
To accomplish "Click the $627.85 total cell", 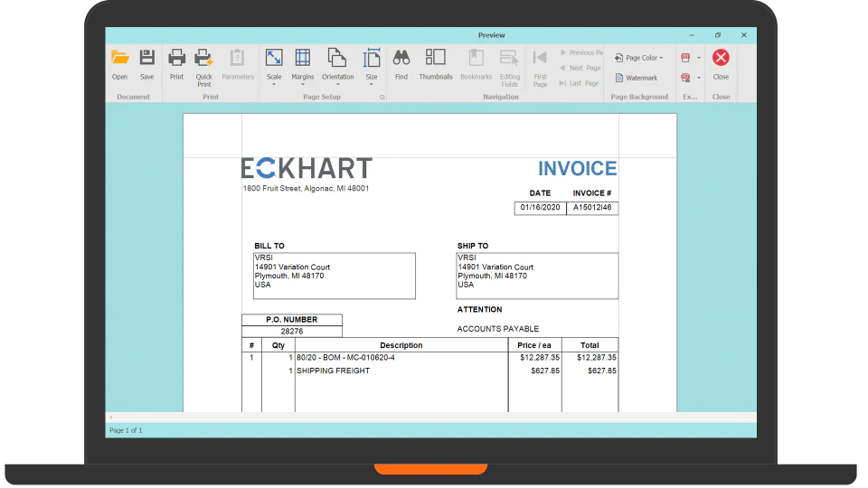I will 602,371.
